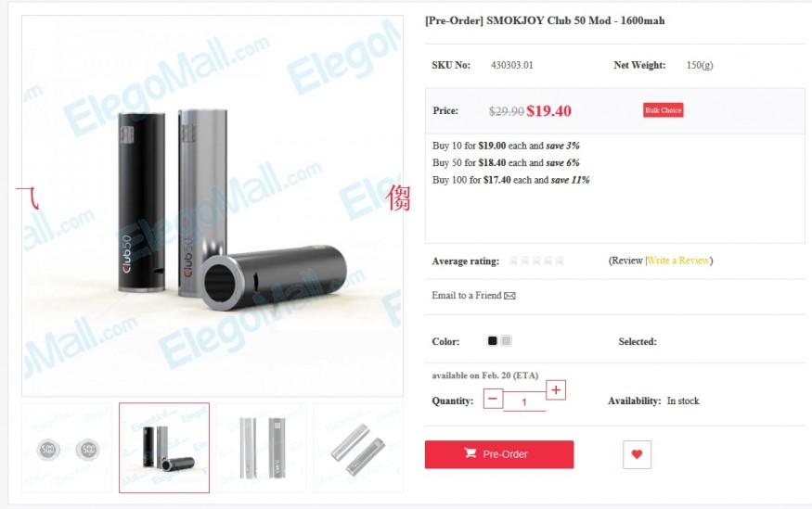Click the quantity input field
Image resolution: width=812 pixels, height=509 pixels.
coord(524,402)
